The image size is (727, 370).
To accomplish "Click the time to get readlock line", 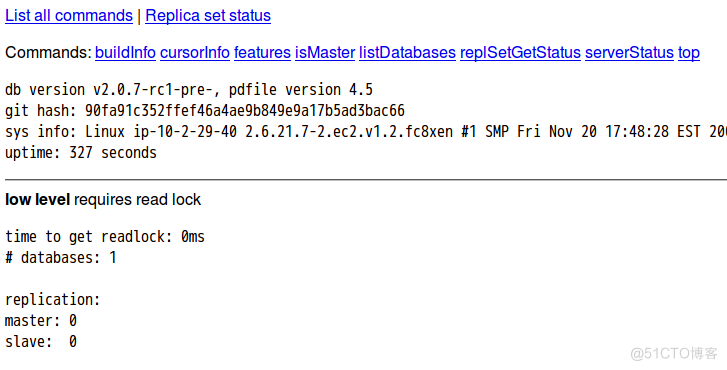I will [x=105, y=237].
